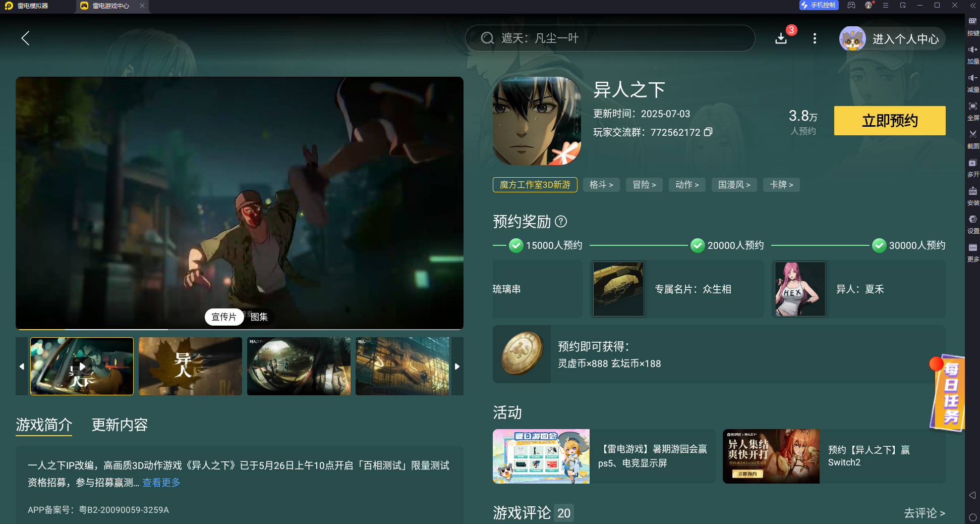
Task: Play the main promo video
Action: pos(240,202)
